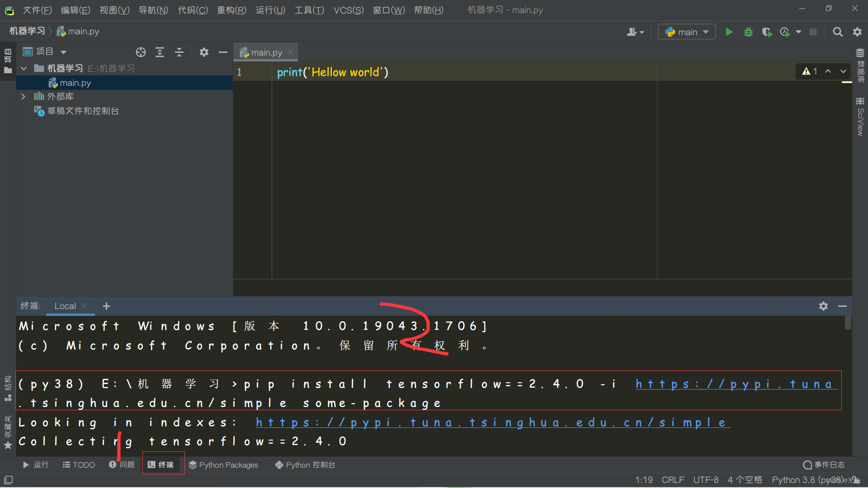
Task: Click the pypi tsinghua index link
Action: 492,422
